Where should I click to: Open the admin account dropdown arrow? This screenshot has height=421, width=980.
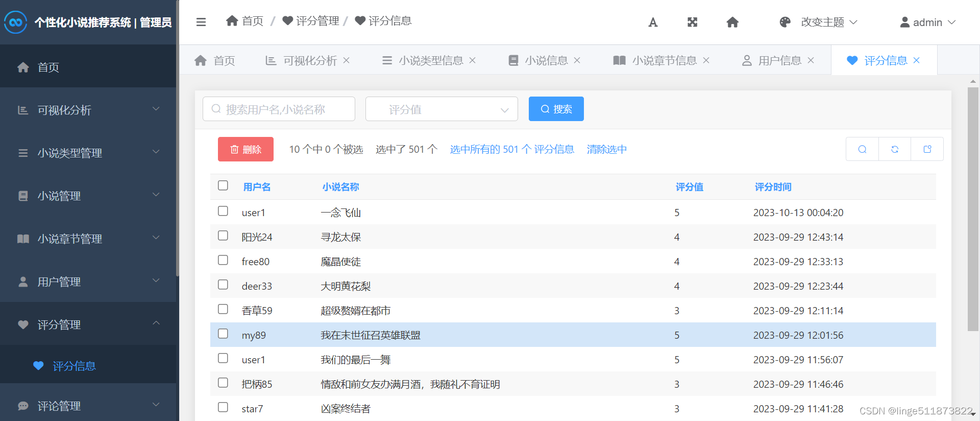951,22
